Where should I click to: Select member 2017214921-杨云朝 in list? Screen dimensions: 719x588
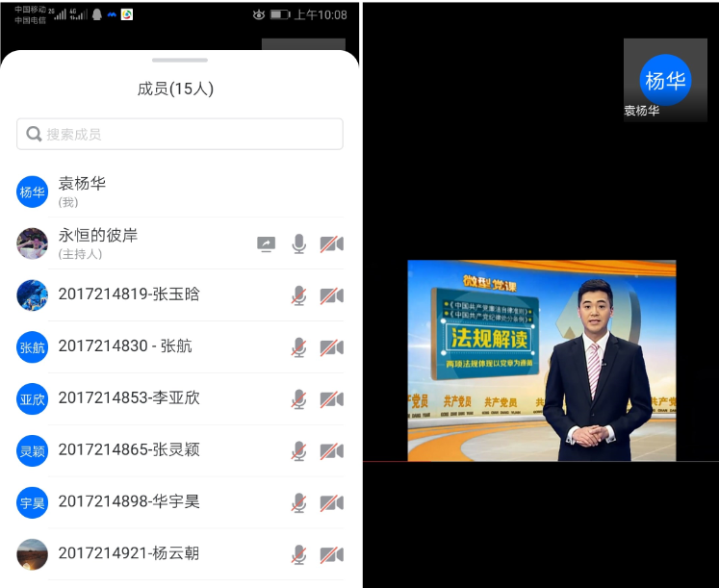129,554
